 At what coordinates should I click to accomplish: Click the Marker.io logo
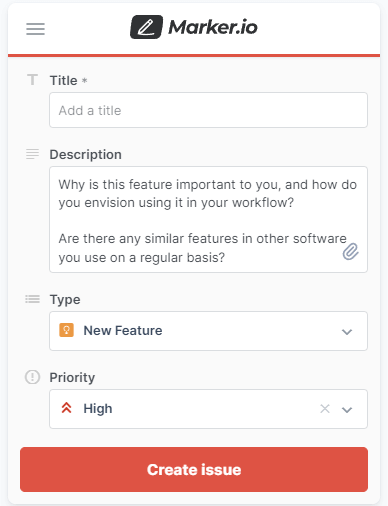pyautogui.click(x=194, y=27)
